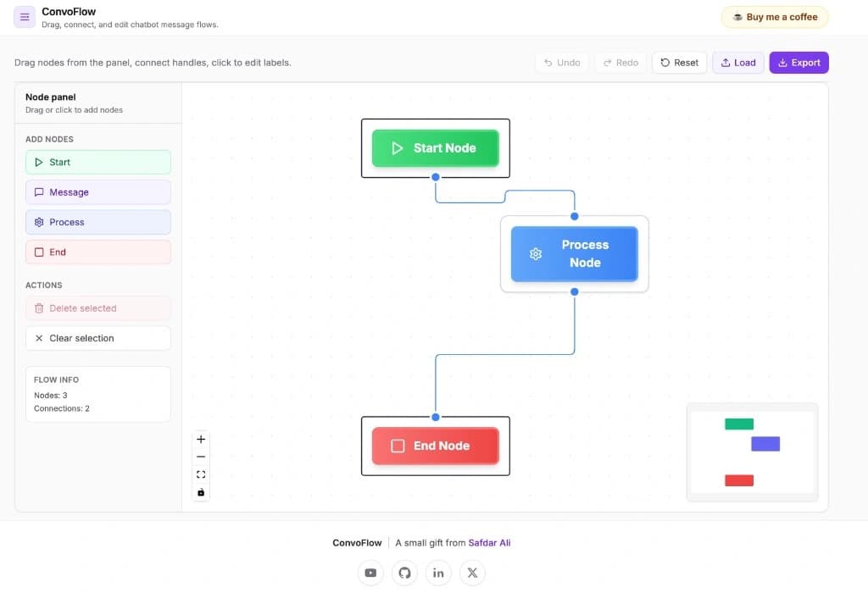Select the End Node on canvas
This screenshot has height=593, width=868.
coord(435,446)
